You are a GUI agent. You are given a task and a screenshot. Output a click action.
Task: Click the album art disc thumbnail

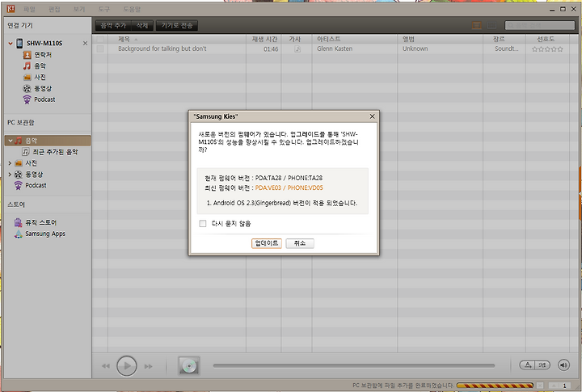(189, 366)
